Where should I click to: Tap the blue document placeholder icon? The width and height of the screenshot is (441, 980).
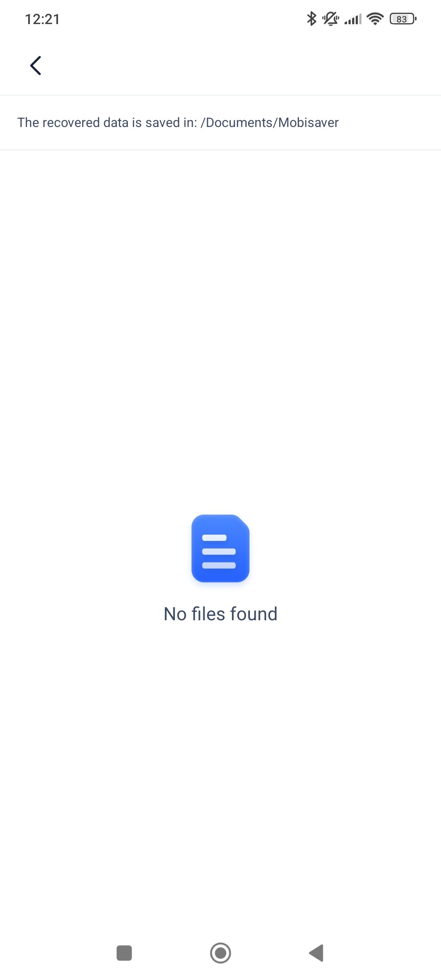pyautogui.click(x=220, y=548)
